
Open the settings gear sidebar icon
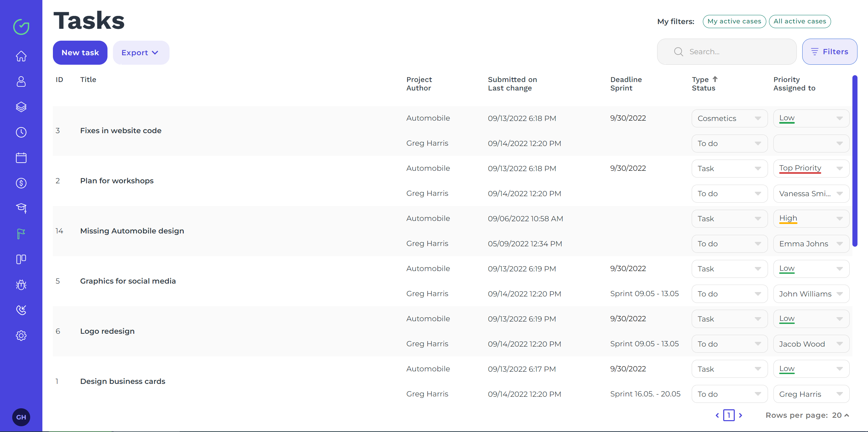pos(21,335)
